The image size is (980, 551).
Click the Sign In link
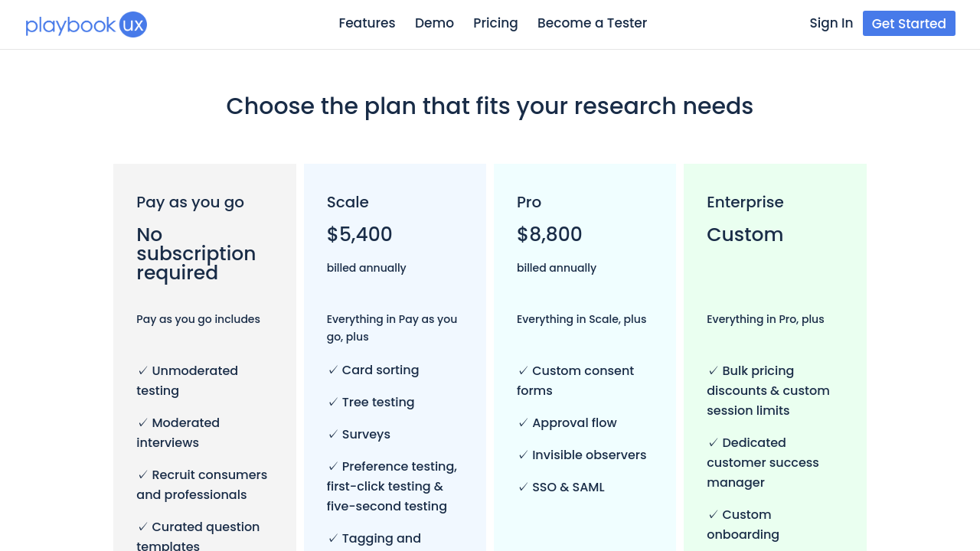pyautogui.click(x=831, y=23)
